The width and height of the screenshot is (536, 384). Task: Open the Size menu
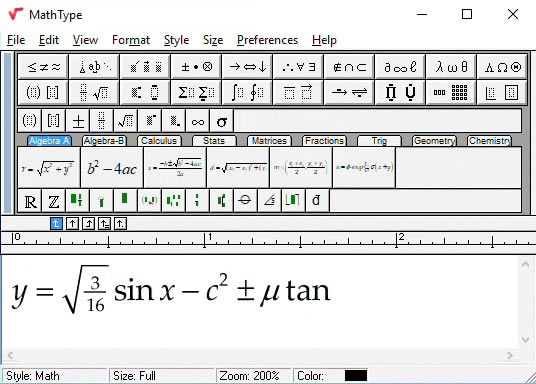(x=213, y=40)
